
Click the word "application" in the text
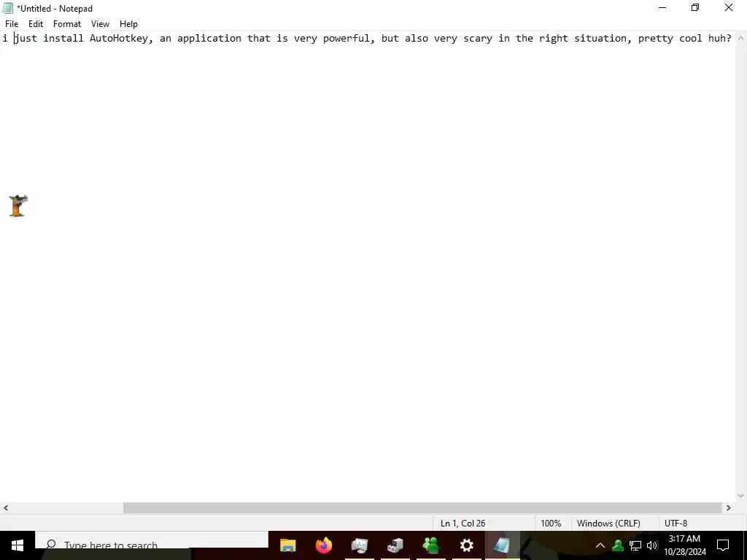209,39
